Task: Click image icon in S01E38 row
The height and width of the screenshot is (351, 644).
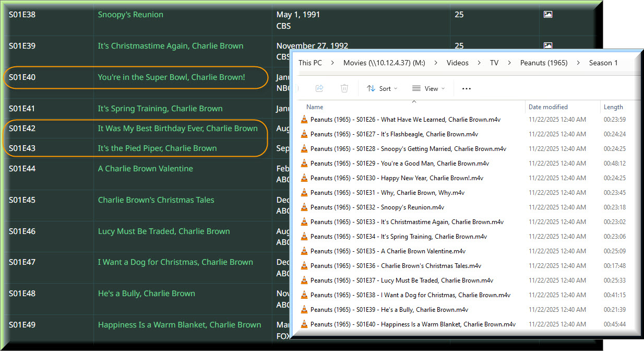Action: point(547,15)
